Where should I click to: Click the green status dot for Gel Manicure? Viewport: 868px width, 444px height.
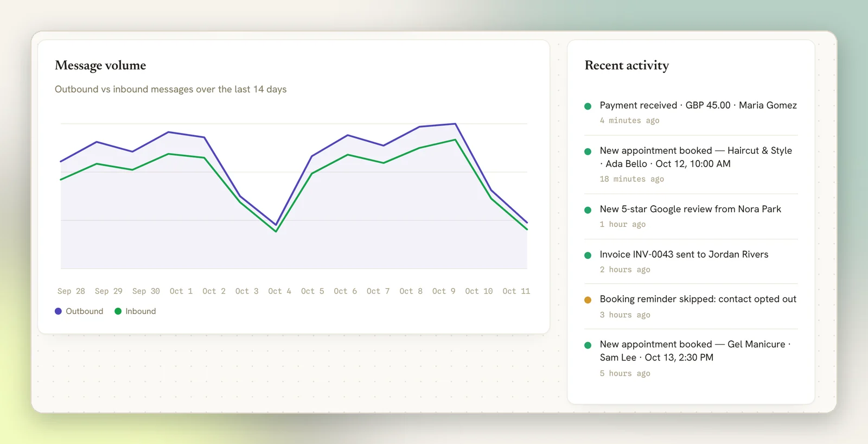[x=588, y=345]
